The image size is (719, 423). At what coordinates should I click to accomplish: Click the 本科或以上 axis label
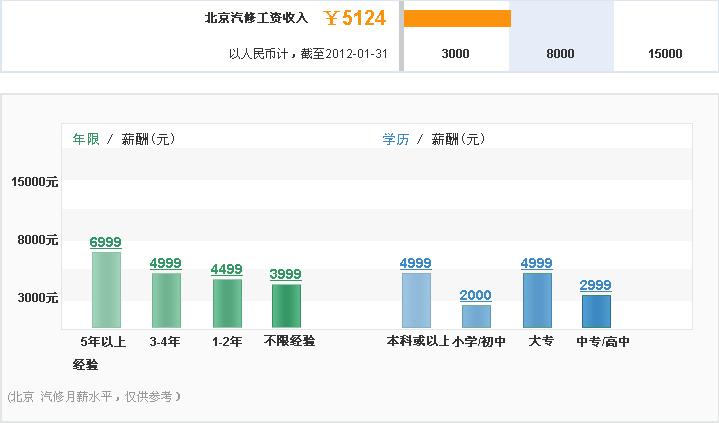point(418,341)
